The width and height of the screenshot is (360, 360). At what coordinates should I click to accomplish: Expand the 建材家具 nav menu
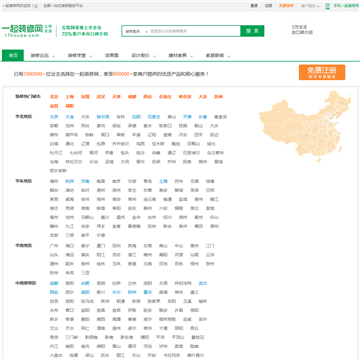click(x=181, y=56)
